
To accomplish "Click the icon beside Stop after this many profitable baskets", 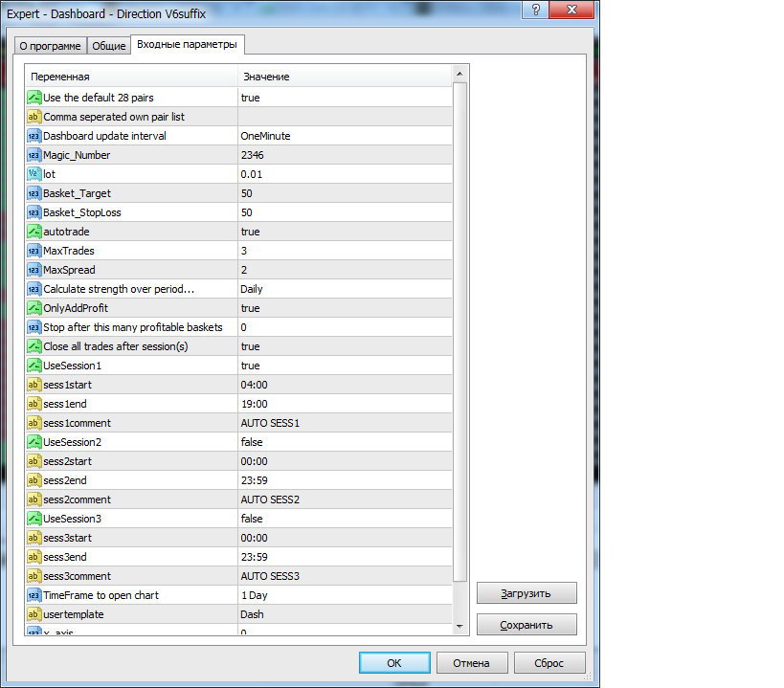I will tap(34, 327).
